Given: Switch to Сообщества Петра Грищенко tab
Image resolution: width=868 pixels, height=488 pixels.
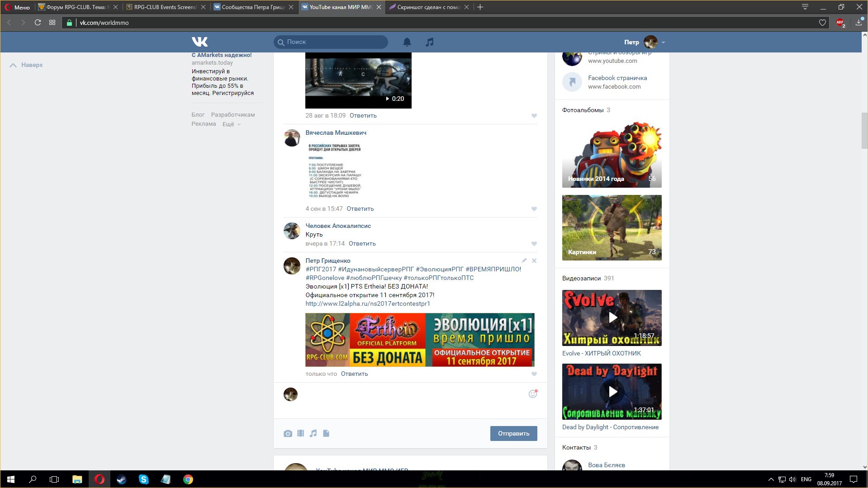Looking at the screenshot, I should [253, 7].
